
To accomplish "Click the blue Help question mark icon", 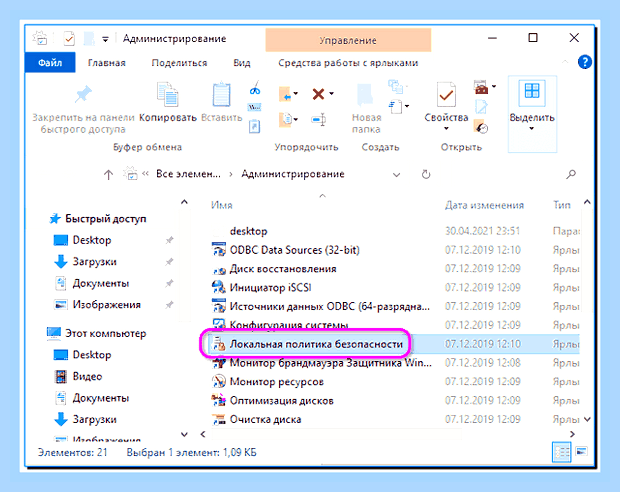I will click(x=584, y=62).
